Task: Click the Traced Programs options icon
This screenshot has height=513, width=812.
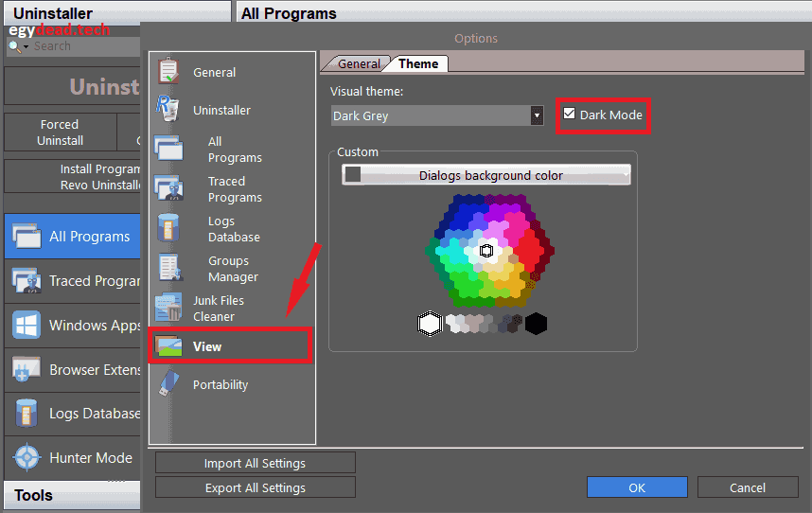Action: 169,189
